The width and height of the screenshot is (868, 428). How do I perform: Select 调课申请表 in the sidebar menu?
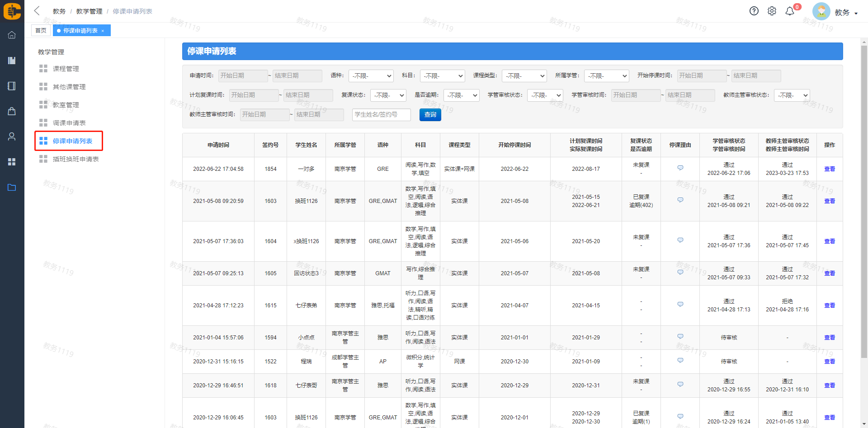click(x=69, y=123)
